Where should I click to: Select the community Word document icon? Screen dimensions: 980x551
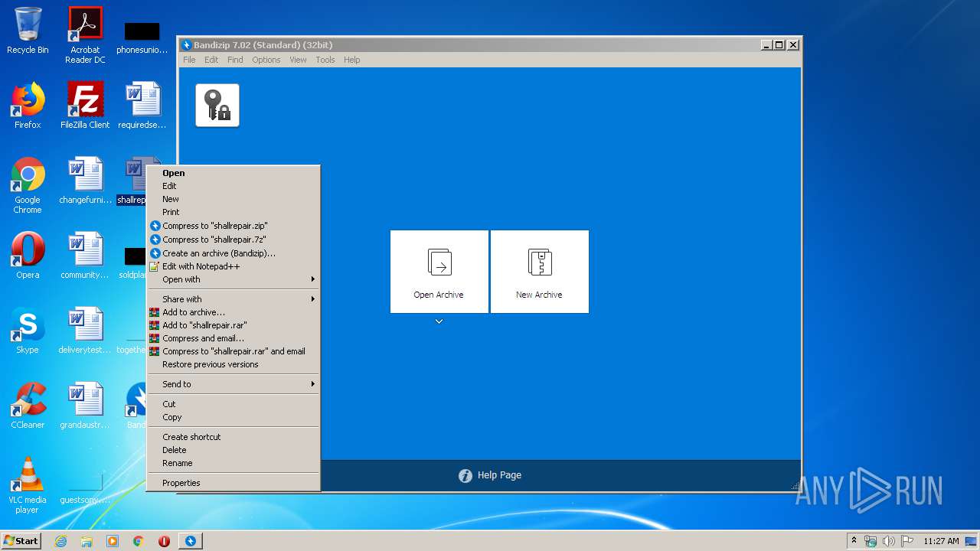click(x=85, y=256)
